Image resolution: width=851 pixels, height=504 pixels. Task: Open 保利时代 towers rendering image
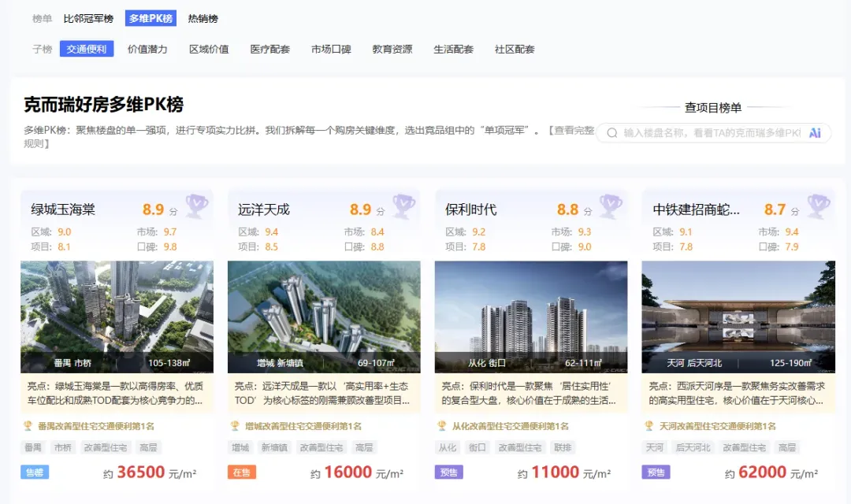pyautogui.click(x=531, y=317)
